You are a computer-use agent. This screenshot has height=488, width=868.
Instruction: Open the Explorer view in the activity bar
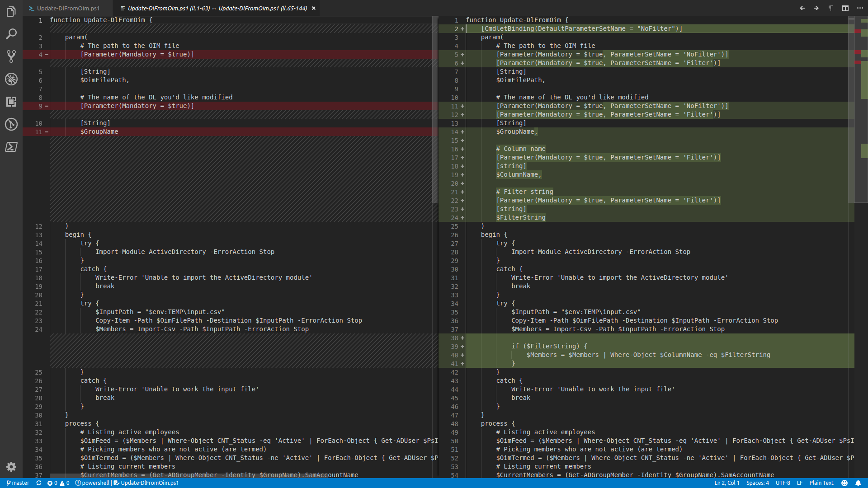click(11, 11)
